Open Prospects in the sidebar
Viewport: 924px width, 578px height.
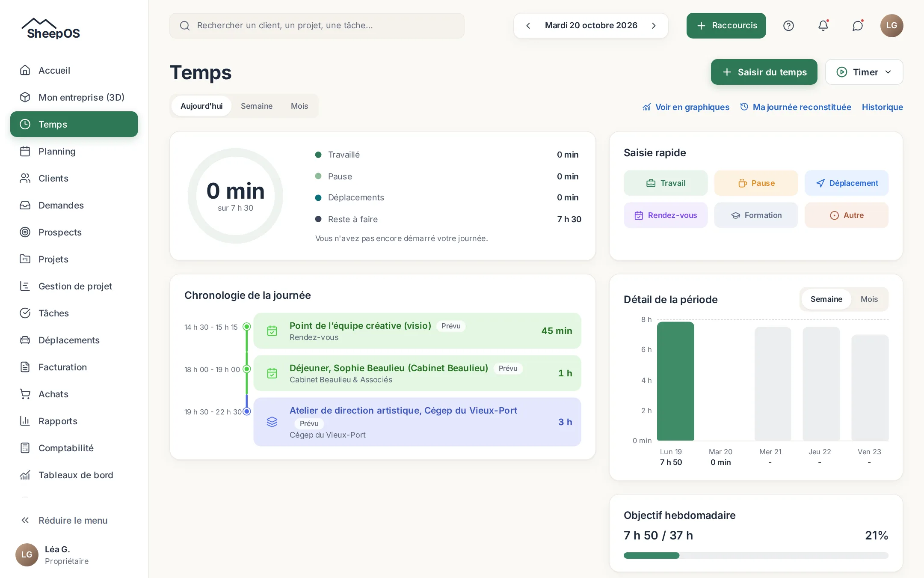pyautogui.click(x=74, y=232)
